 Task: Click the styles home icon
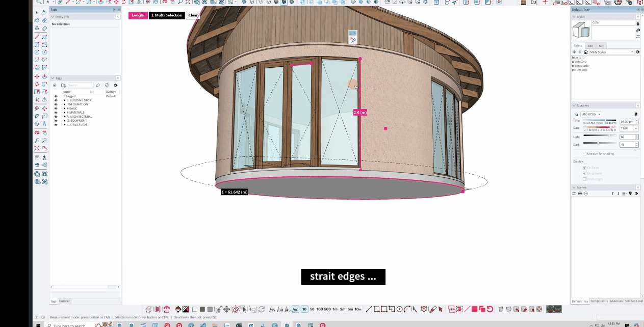(x=585, y=52)
